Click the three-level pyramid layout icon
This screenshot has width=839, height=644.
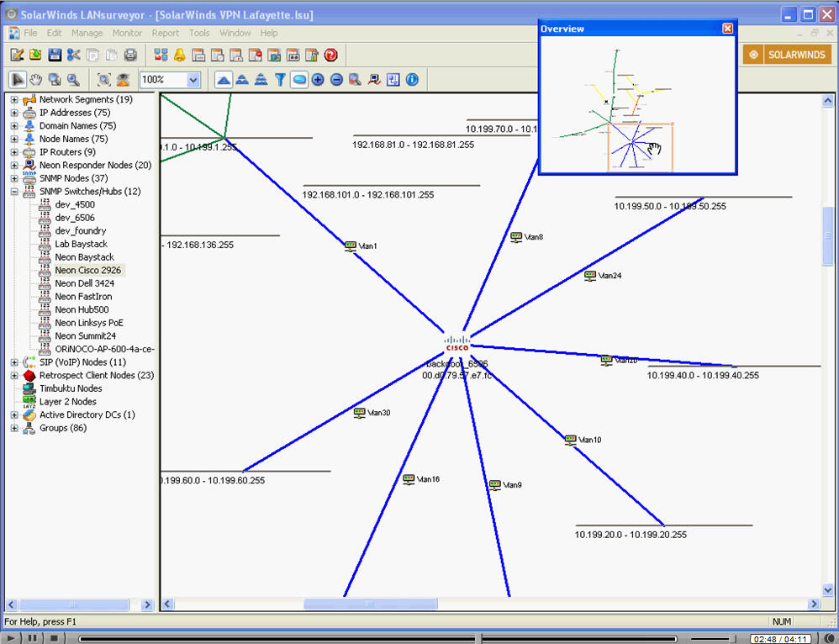tap(261, 80)
